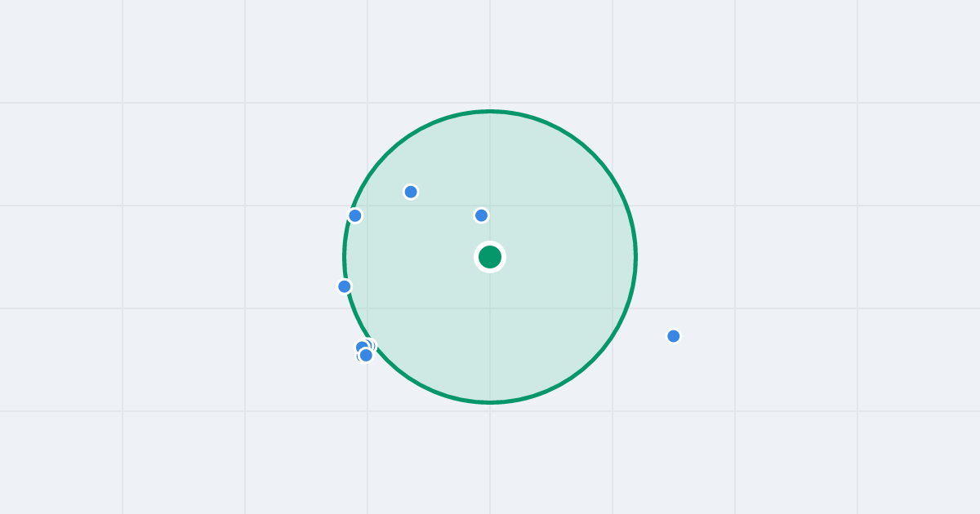Click the frontmost dot in the overlapping blue cluster
Viewport: 980px width, 514px height.
(x=366, y=355)
